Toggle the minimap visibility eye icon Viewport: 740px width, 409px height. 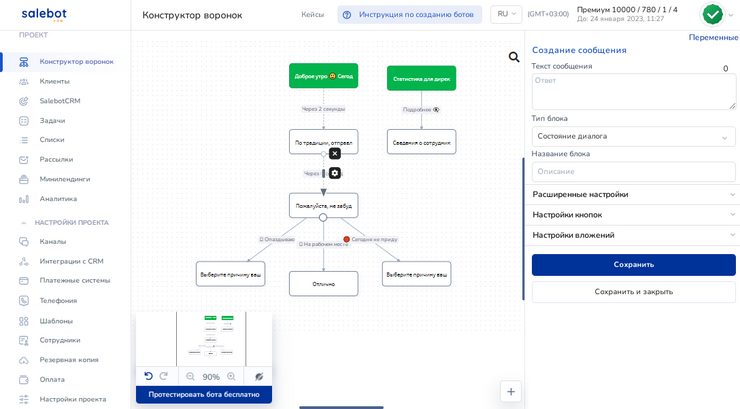(x=258, y=377)
